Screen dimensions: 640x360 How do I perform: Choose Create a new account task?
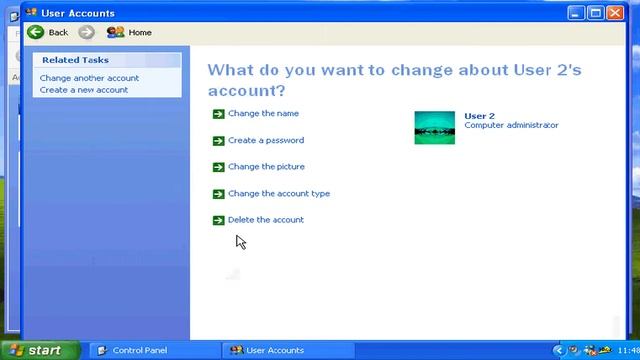(x=84, y=90)
